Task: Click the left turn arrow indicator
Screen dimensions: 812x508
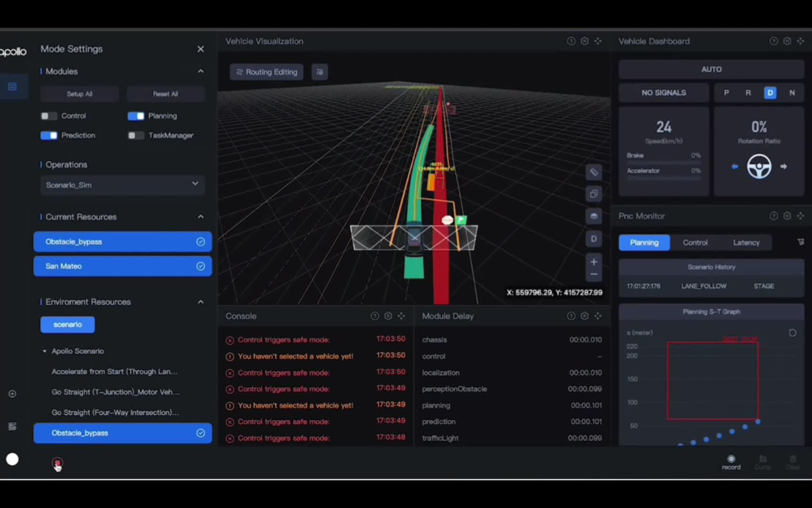Action: pos(735,167)
